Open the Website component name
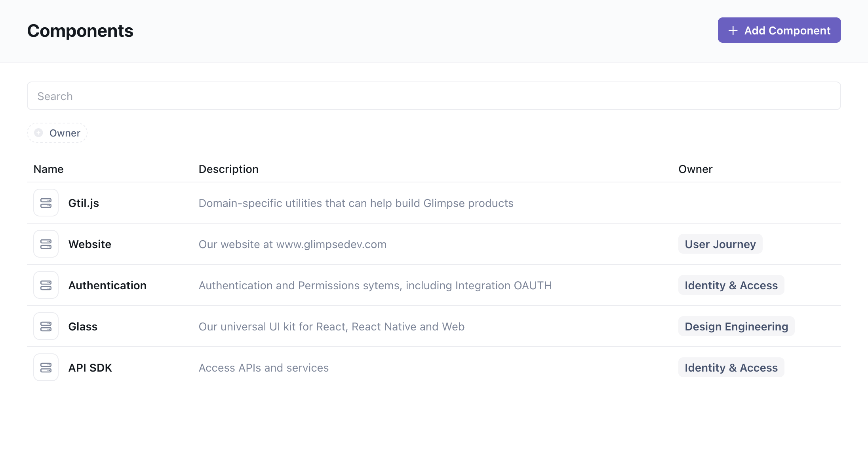Image resolution: width=868 pixels, height=463 pixels. 90,244
